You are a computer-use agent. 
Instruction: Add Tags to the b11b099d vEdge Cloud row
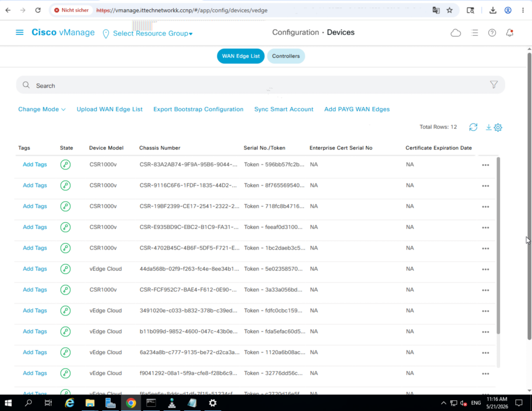pyautogui.click(x=35, y=332)
